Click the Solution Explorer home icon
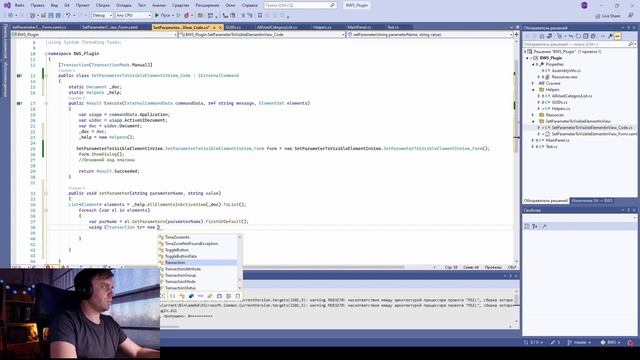 (542, 36)
